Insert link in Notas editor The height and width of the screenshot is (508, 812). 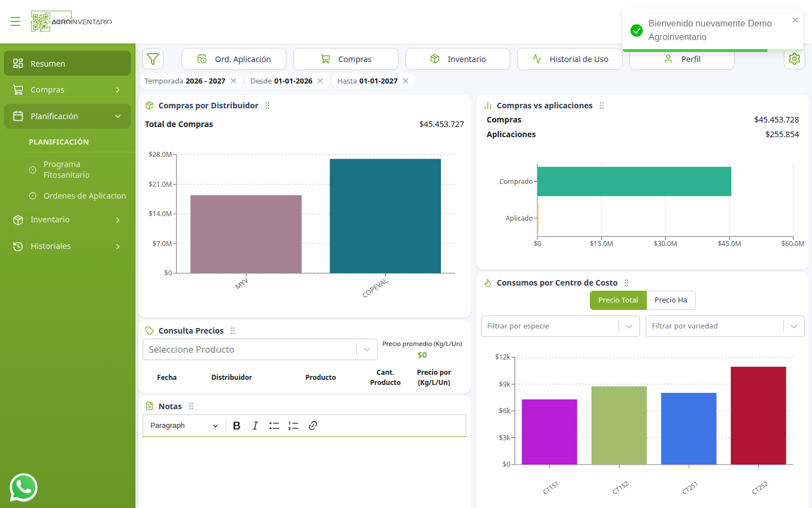(313, 426)
